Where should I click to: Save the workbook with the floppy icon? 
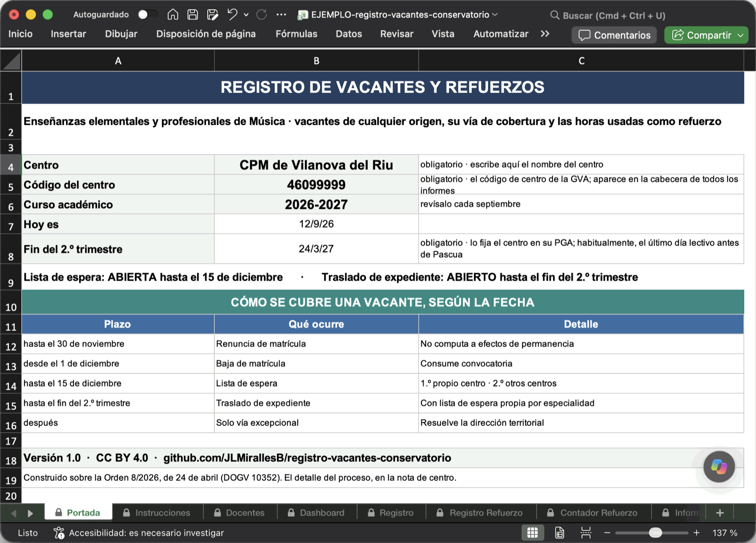(x=193, y=15)
